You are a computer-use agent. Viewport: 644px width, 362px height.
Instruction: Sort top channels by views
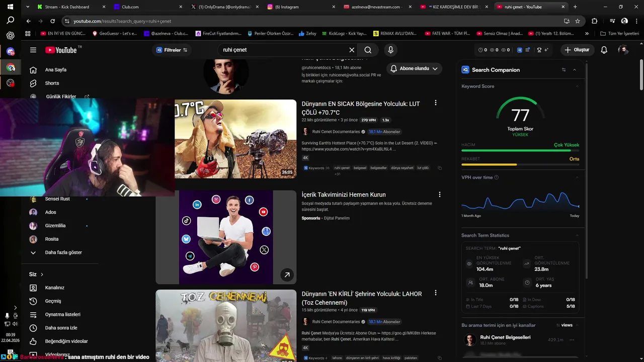click(565, 325)
